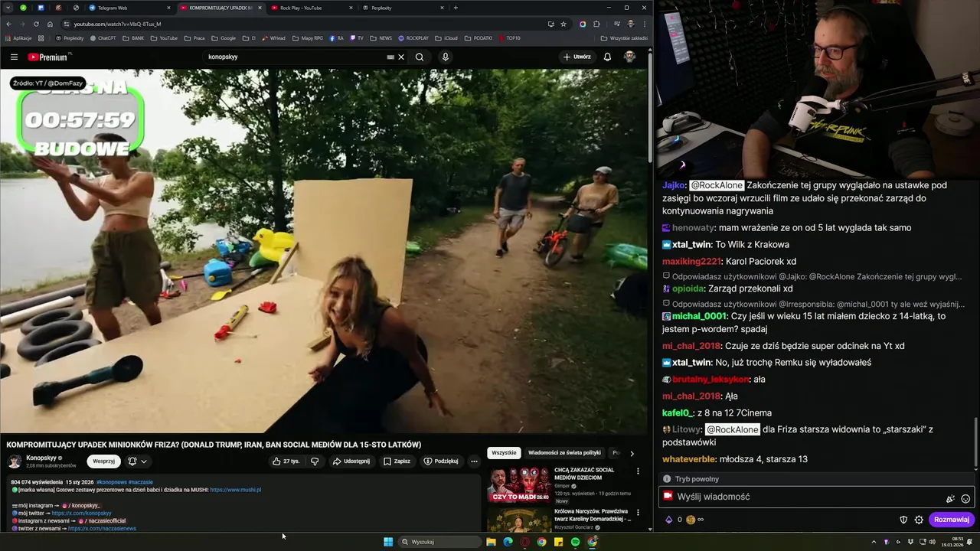Start voice search with the microphone icon

coord(445,57)
